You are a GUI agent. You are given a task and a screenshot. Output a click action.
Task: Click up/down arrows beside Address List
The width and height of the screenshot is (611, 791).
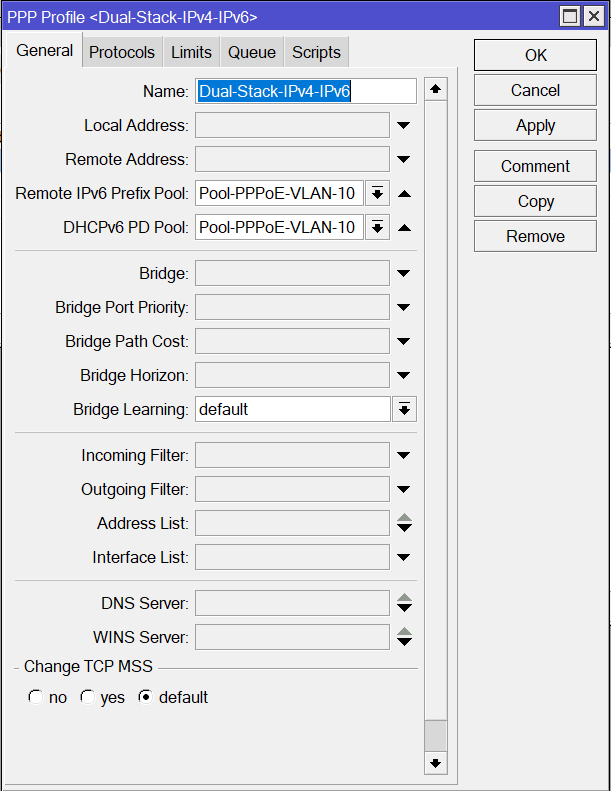pos(404,523)
